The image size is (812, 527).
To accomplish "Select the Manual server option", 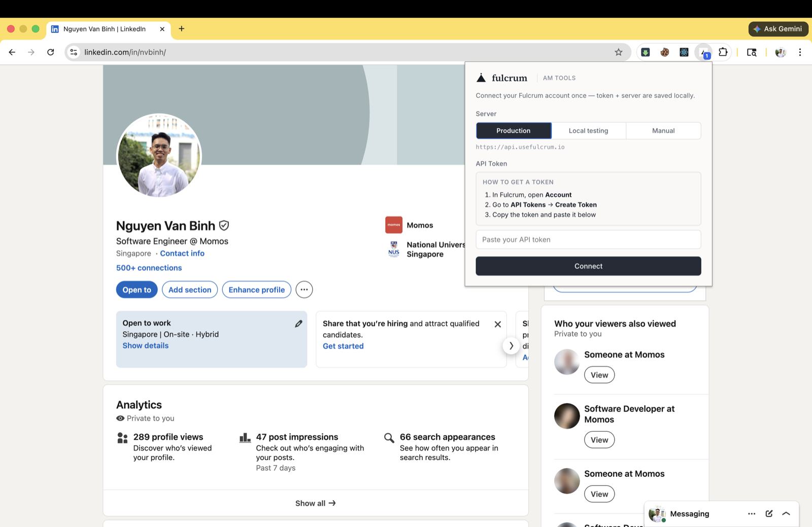I will coord(663,131).
